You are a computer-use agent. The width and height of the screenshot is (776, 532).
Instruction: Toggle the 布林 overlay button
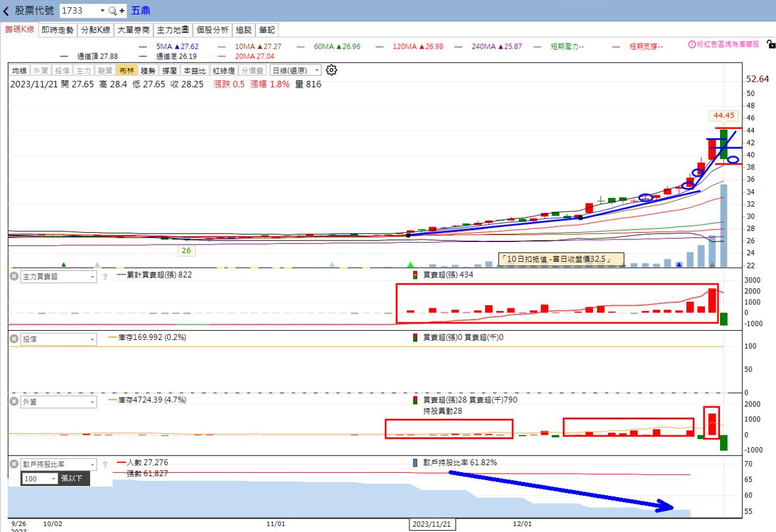[126, 70]
